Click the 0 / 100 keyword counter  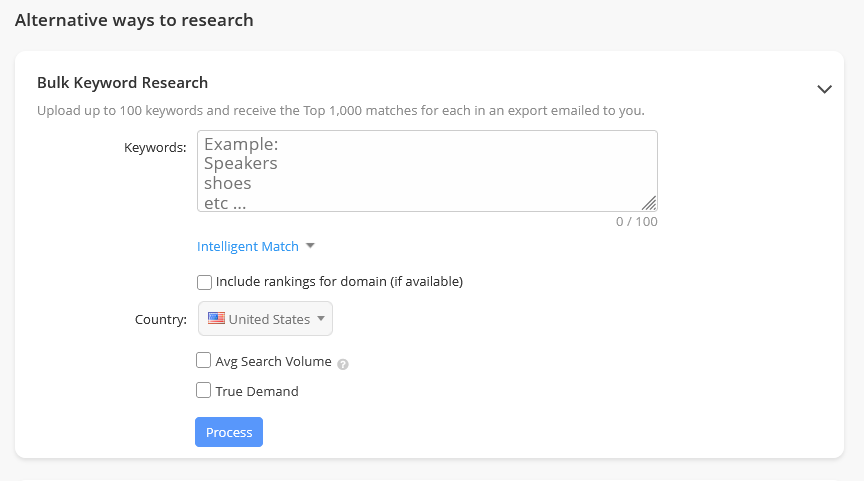click(x=637, y=222)
